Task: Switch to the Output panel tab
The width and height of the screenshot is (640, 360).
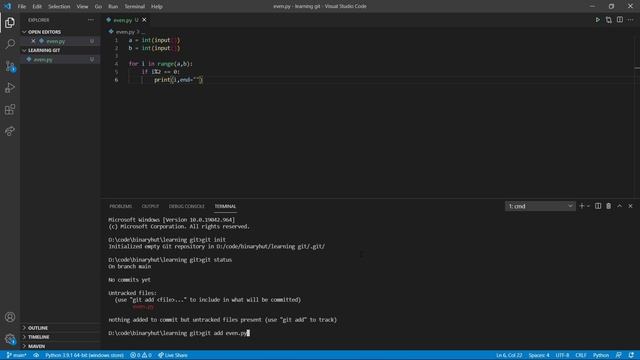Action: 150,206
